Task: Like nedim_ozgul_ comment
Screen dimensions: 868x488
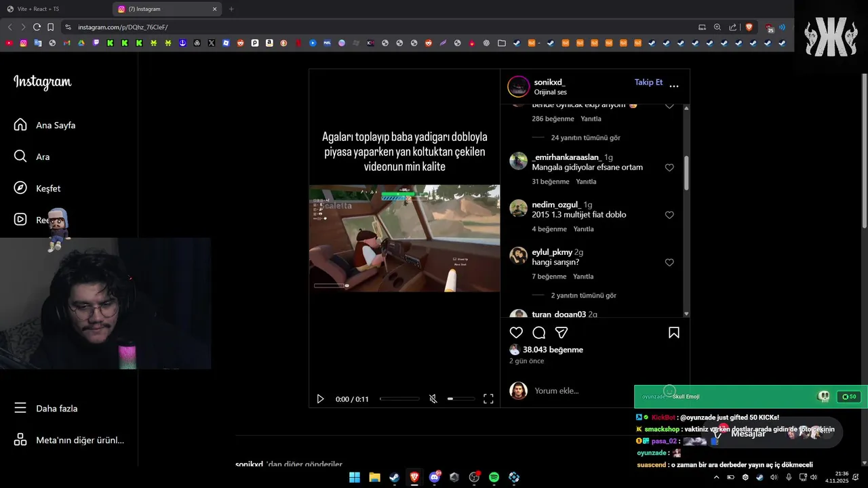Action: point(669,215)
